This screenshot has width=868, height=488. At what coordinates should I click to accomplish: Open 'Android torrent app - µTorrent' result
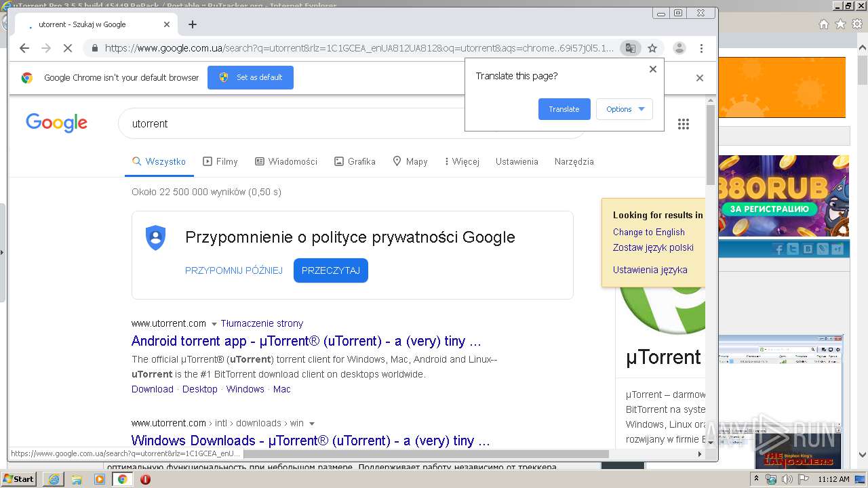307,341
